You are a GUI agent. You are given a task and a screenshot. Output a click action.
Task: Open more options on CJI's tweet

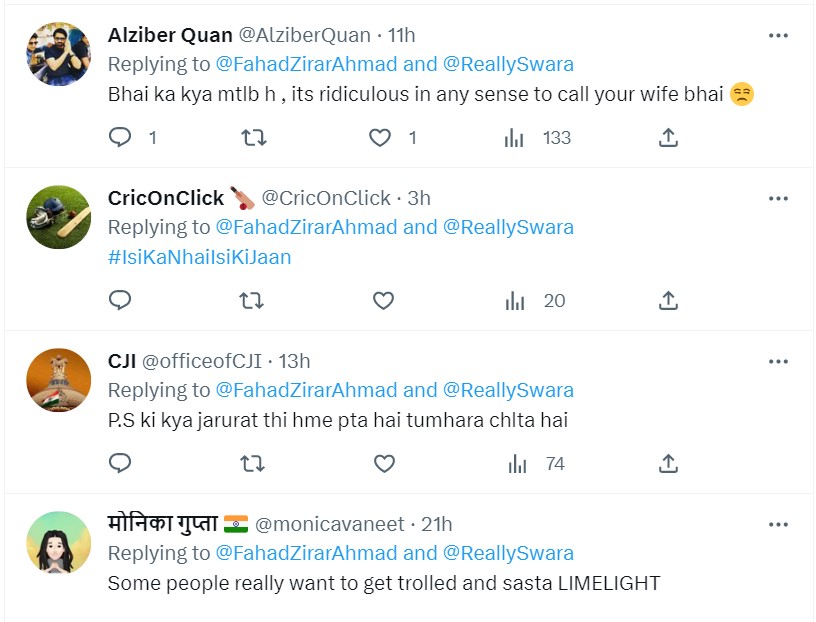click(778, 361)
